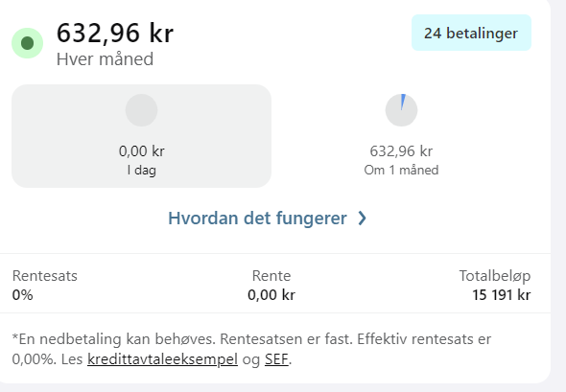Select the green radio button for monthly plan
Screen dimensions: 566x392
click(28, 43)
